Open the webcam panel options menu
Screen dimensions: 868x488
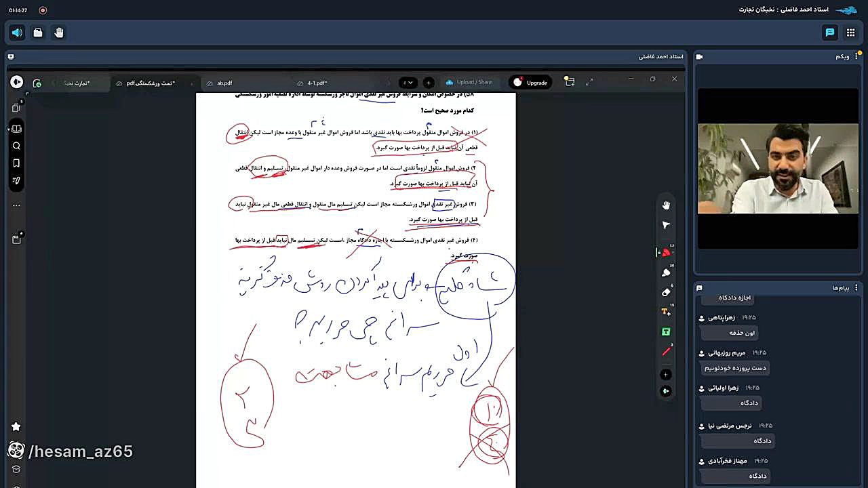856,56
